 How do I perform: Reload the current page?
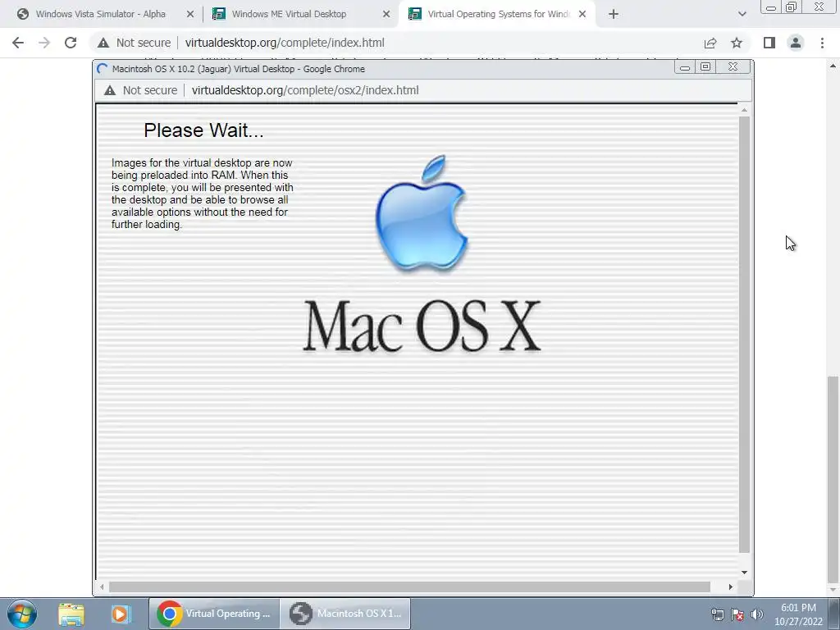pos(71,43)
